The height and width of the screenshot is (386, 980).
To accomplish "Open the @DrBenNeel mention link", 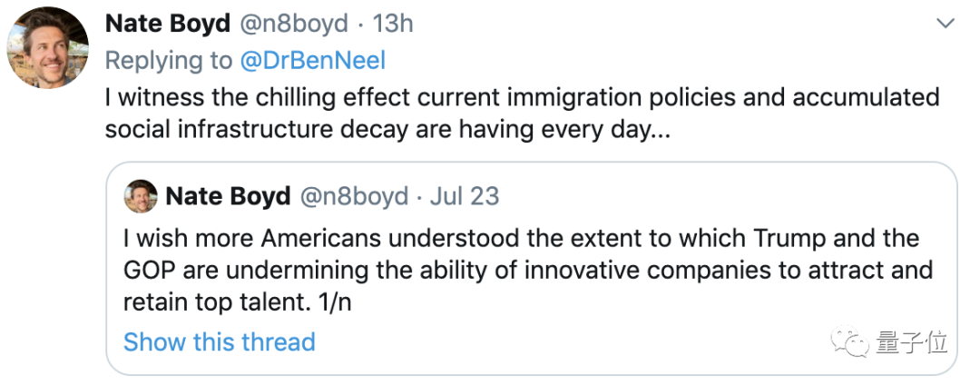I will click(x=312, y=61).
